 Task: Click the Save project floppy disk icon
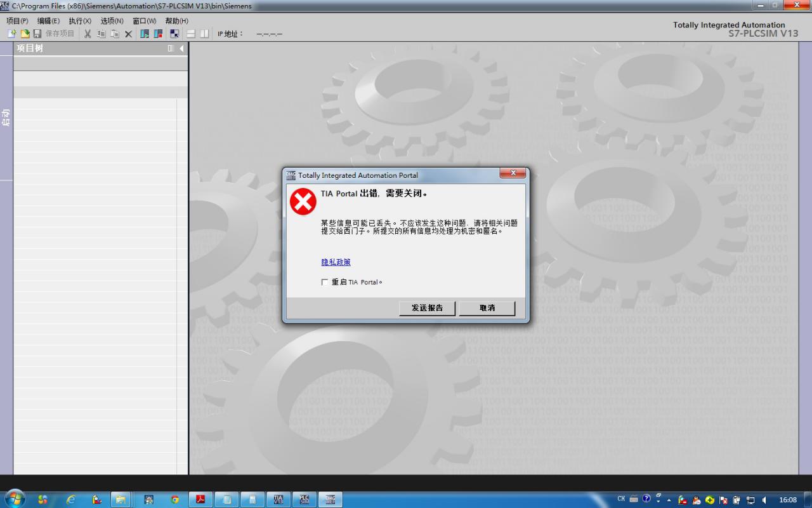(x=37, y=34)
